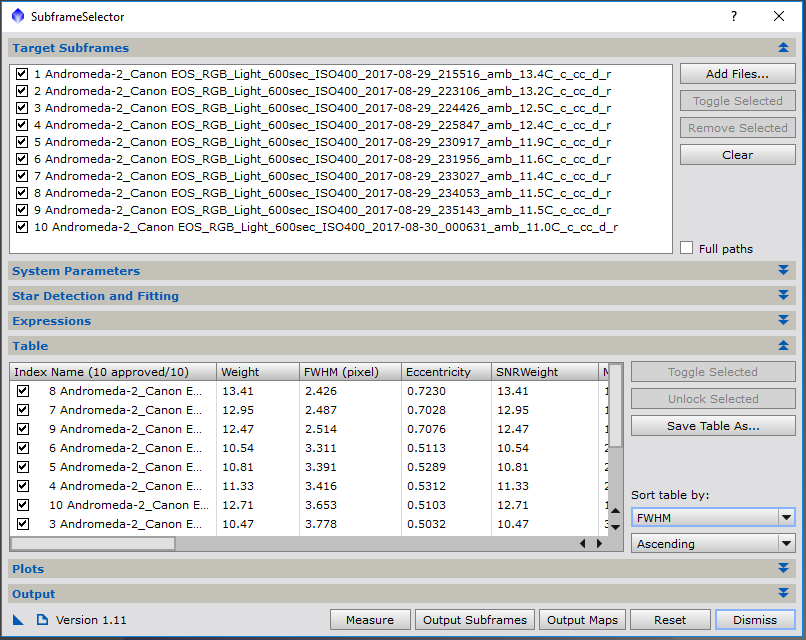Click Weight value 13.41 in Weight column
The height and width of the screenshot is (640, 806).
click(x=237, y=391)
